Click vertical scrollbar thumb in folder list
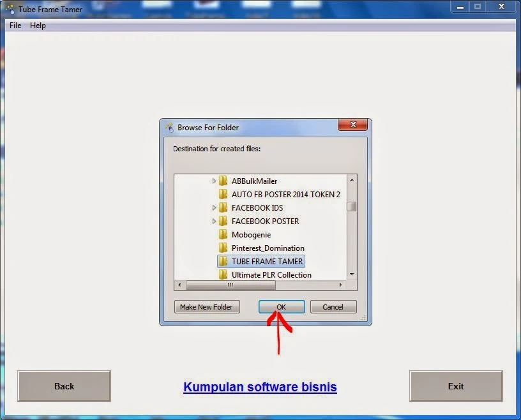 pyautogui.click(x=352, y=206)
